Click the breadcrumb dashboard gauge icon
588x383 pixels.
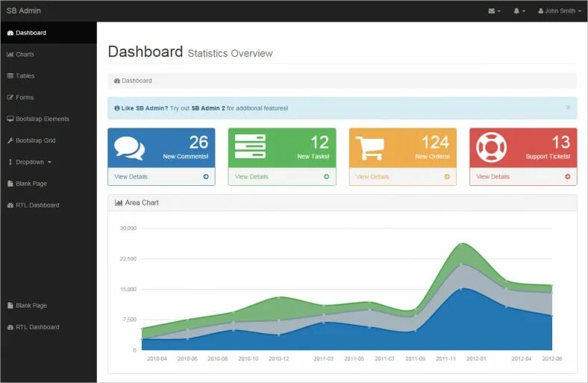(117, 81)
